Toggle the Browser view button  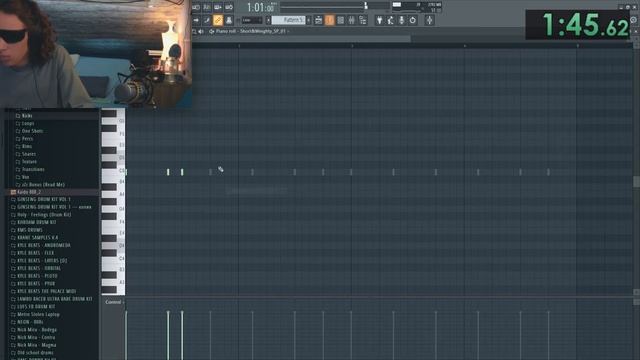(362, 20)
